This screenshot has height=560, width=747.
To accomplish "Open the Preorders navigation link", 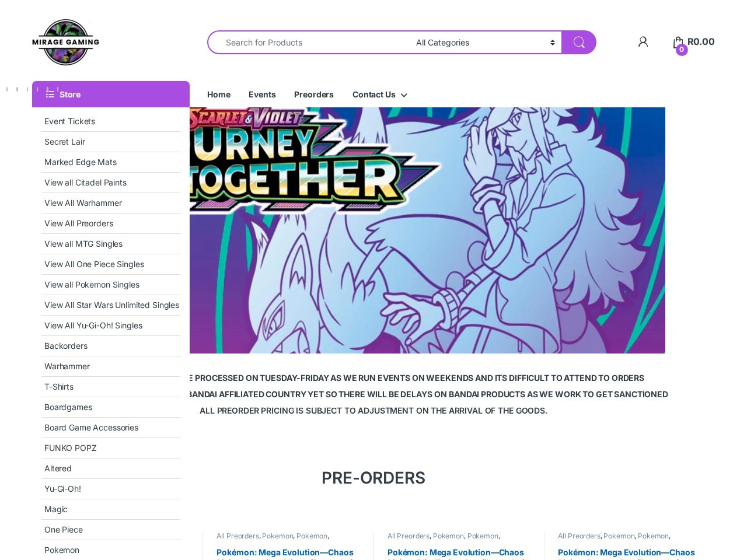I will tap(314, 94).
